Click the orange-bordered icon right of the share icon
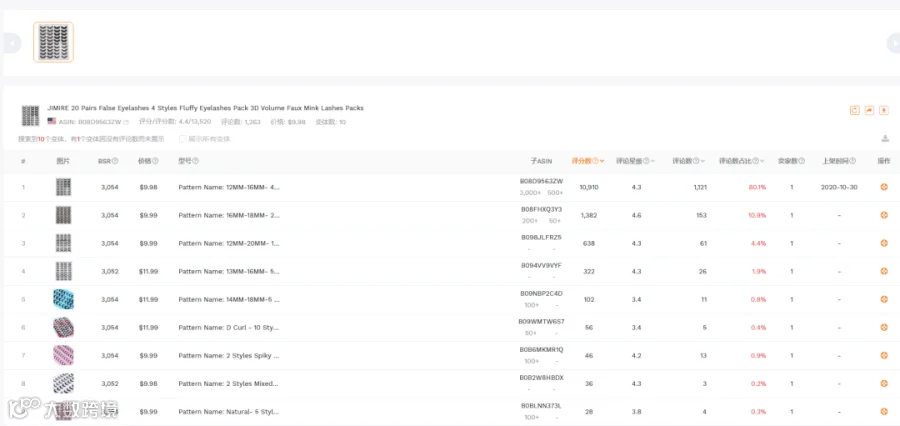Screen dimensions: 900x426 (x=884, y=110)
